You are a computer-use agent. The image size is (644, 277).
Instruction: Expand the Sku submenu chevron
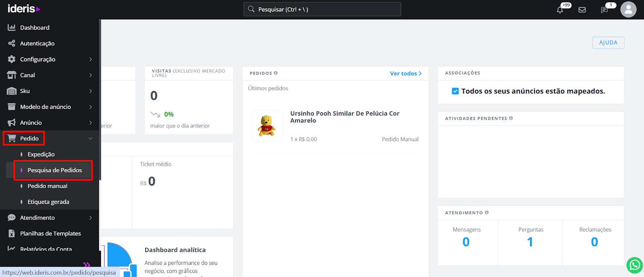point(91,91)
